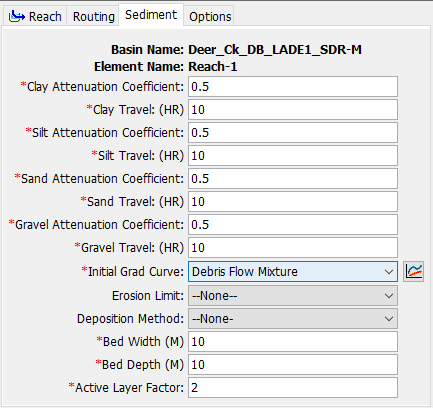Click the Gravel Attenuation Coefficient field
This screenshot has width=433, height=408.
click(293, 225)
